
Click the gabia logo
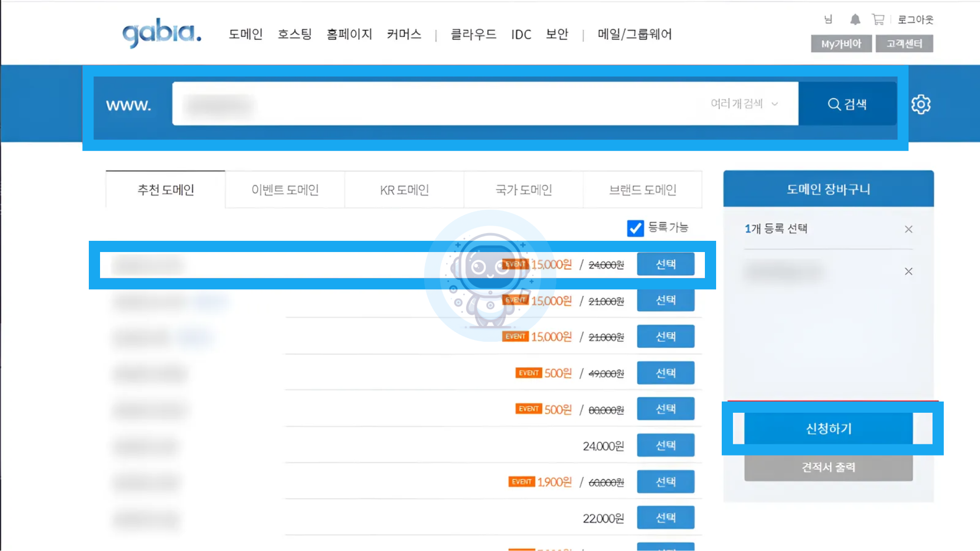(161, 34)
